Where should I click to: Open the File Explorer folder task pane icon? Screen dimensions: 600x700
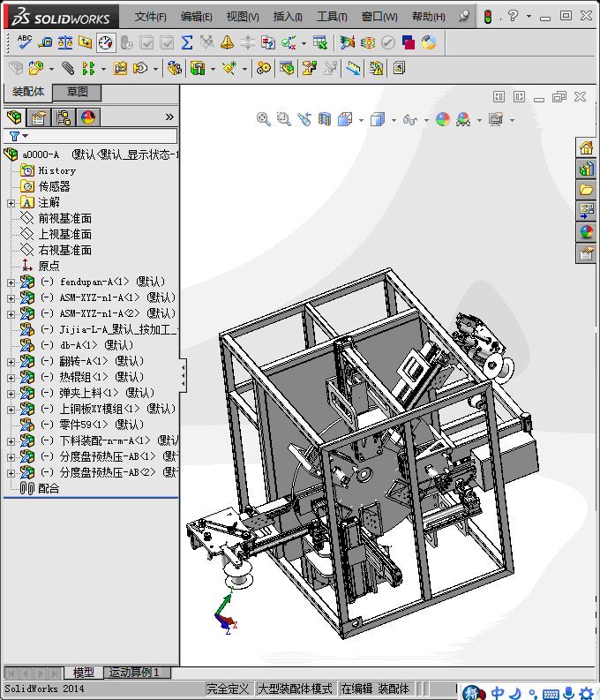point(586,190)
